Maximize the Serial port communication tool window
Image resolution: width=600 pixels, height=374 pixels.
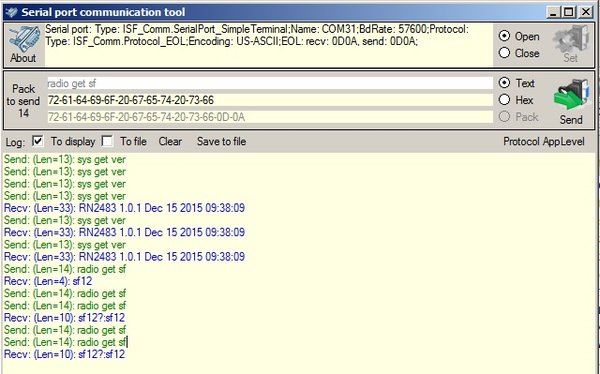pyautogui.click(x=569, y=12)
